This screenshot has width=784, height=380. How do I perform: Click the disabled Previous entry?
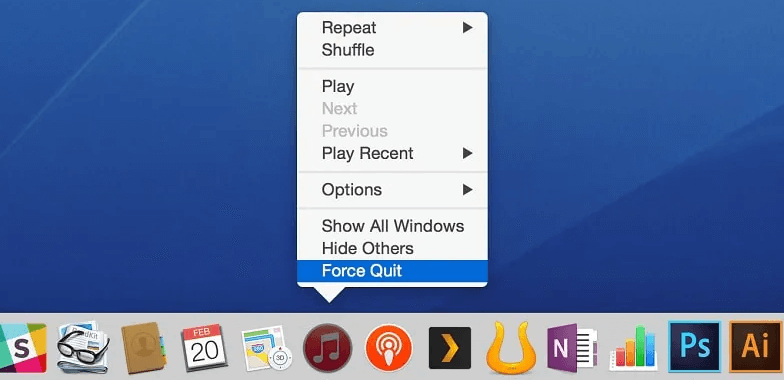[392, 131]
